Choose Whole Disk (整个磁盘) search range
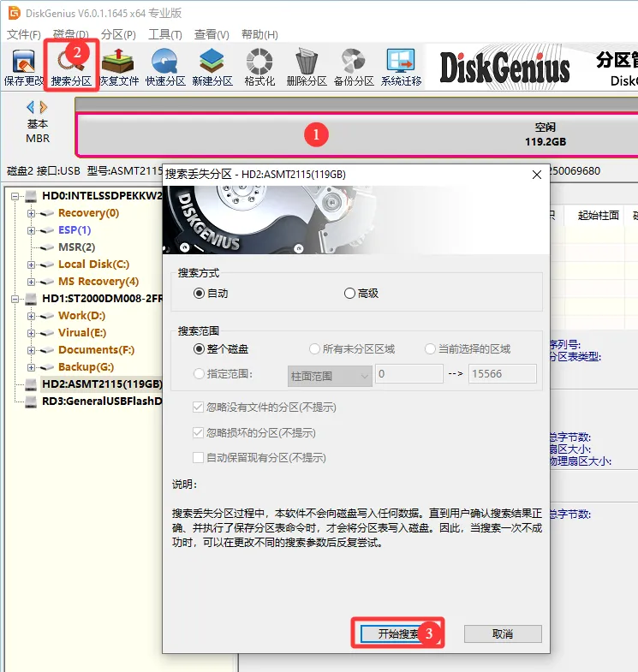Viewport: 638px width, 672px height. pyautogui.click(x=199, y=349)
